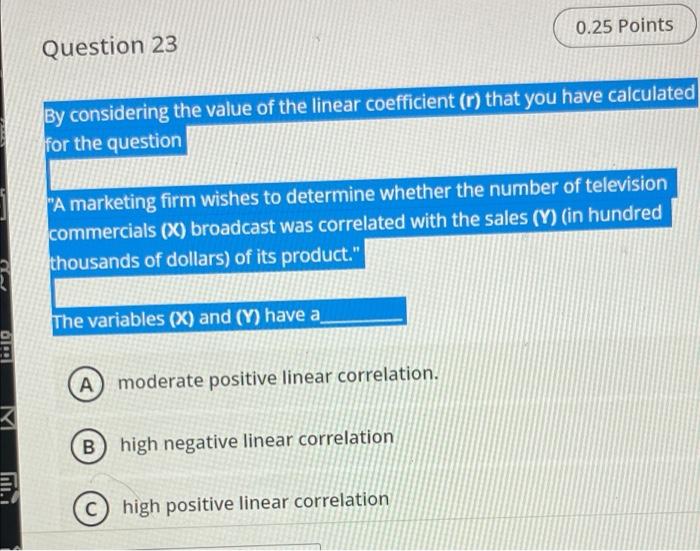Choose radio button B
This screenshot has width=700, height=551.
(x=88, y=446)
